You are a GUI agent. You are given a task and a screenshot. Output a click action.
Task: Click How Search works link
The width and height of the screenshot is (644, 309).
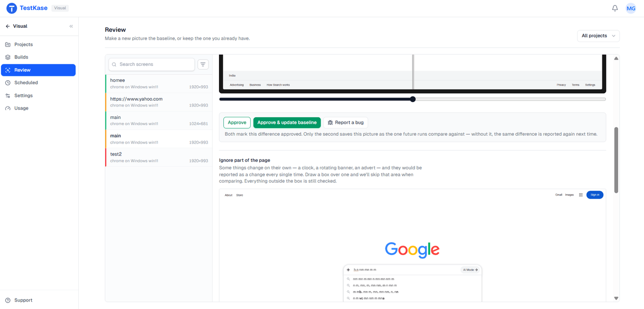click(278, 85)
